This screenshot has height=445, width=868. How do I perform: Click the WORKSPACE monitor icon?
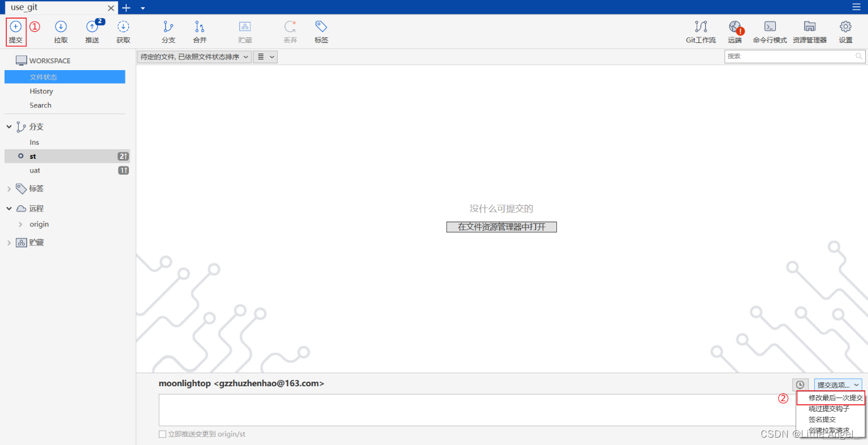[x=21, y=61]
